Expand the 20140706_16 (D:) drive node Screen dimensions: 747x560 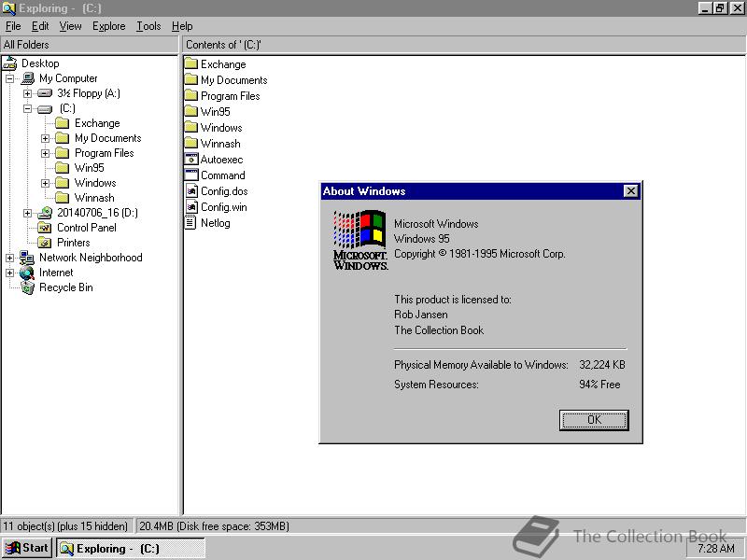28,214
